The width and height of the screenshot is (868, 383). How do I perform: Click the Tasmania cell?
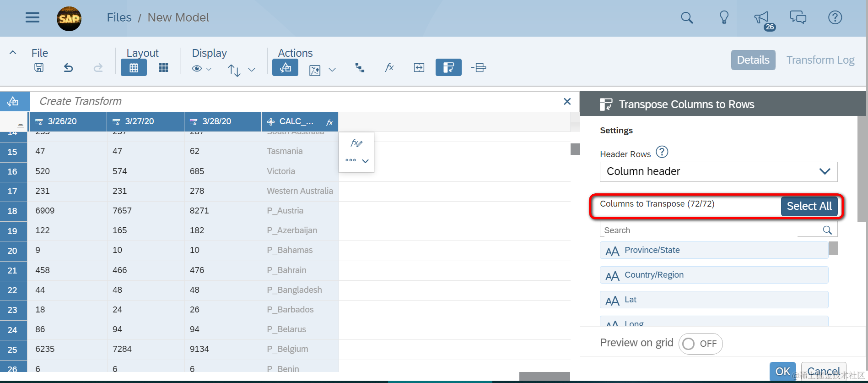300,151
